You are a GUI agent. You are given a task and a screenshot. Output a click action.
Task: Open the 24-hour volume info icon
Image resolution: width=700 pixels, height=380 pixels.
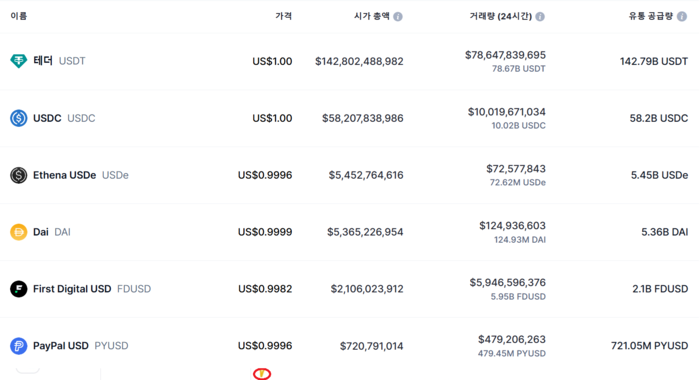click(x=540, y=17)
